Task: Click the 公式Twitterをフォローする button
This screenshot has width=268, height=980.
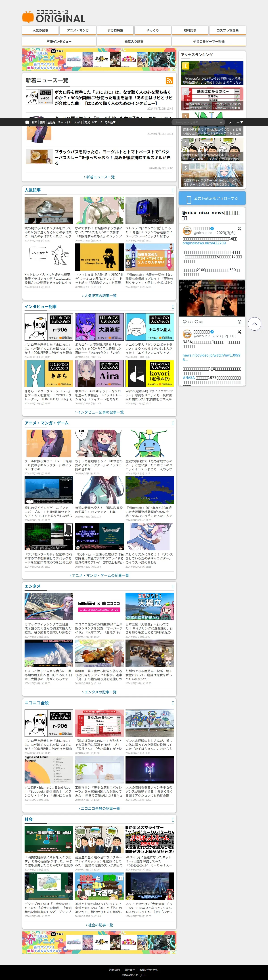Action: click(212, 198)
